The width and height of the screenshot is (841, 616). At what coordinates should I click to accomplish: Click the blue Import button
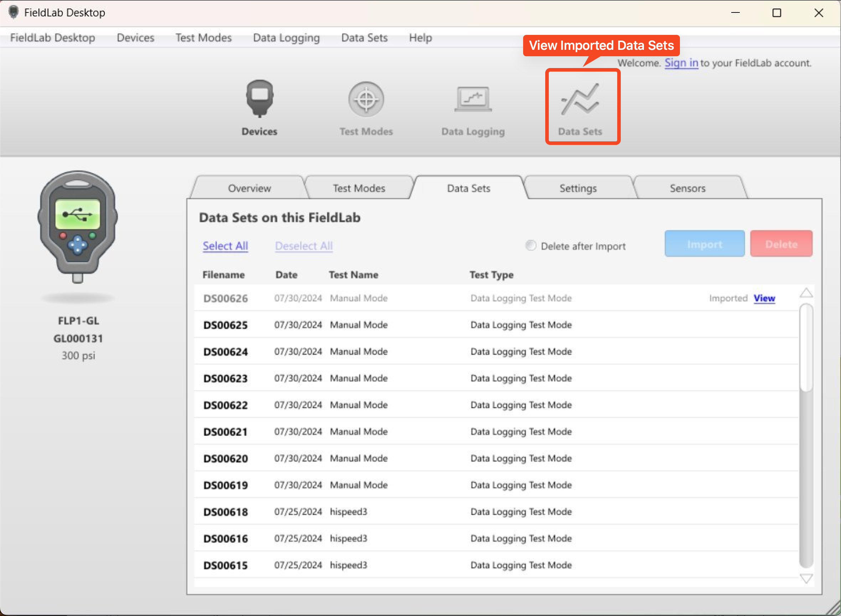click(705, 244)
